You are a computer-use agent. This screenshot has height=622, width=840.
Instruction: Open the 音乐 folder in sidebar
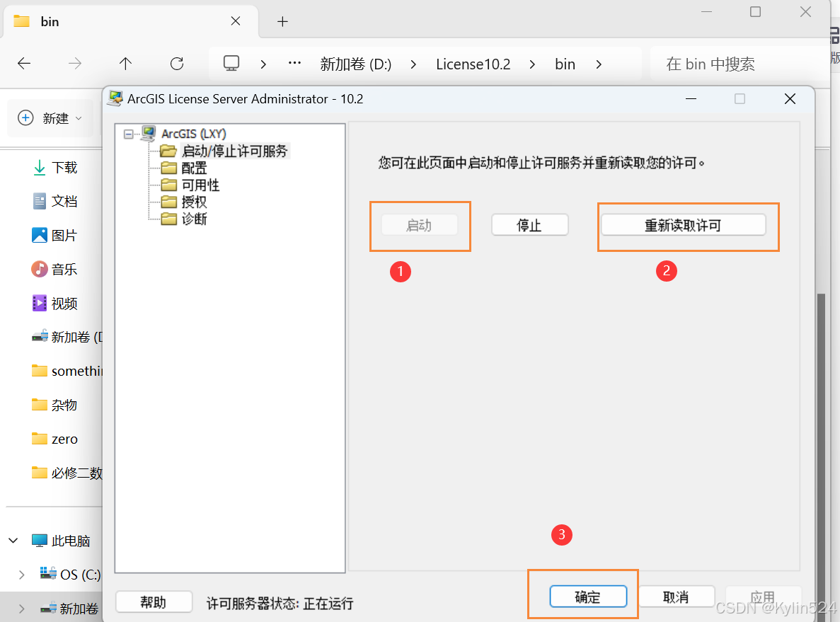[54, 269]
